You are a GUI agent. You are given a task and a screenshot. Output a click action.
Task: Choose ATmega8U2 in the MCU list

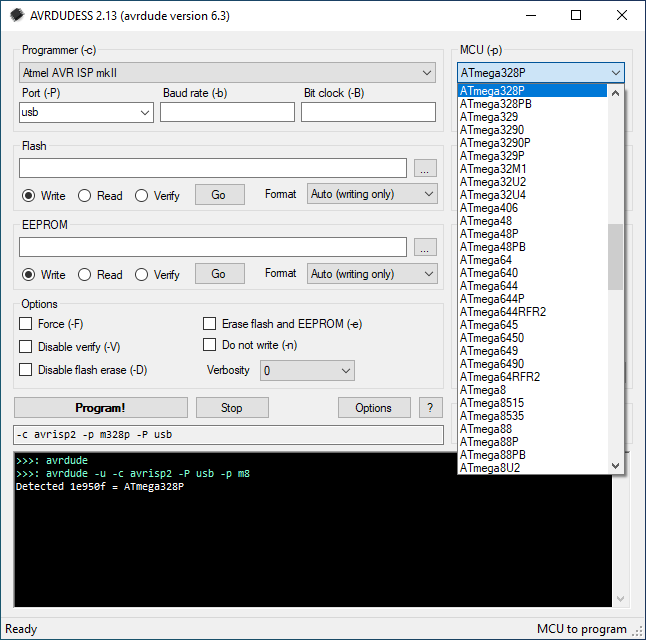click(532, 468)
